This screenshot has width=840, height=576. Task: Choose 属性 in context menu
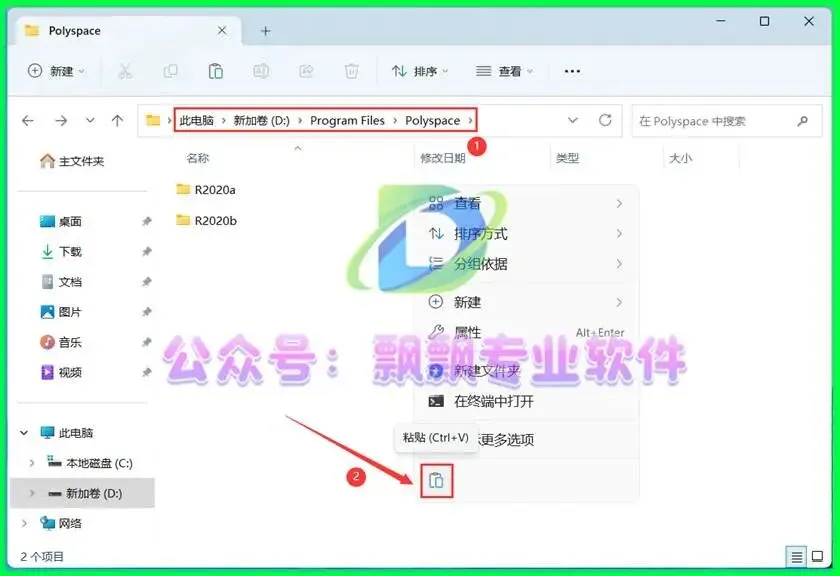coord(526,332)
